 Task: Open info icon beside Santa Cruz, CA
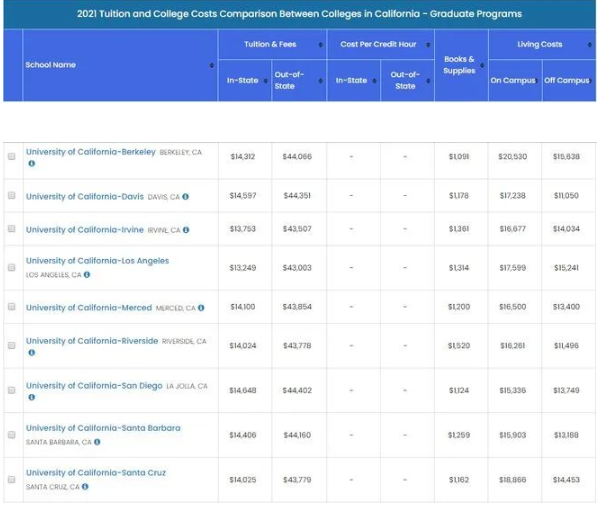point(85,486)
